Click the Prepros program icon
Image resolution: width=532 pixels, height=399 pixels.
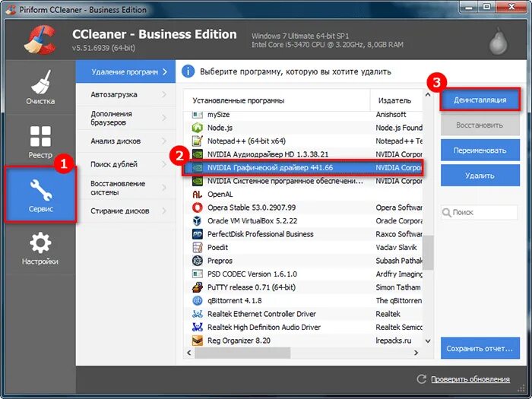coord(197,261)
